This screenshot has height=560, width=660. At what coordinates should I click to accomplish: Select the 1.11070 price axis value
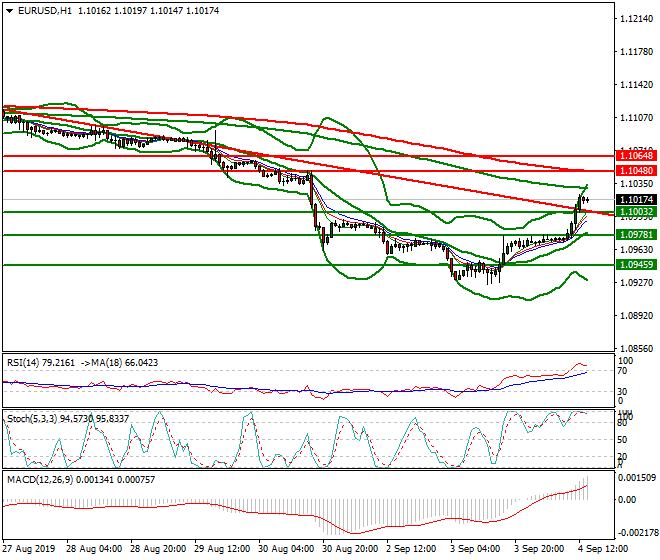coord(637,117)
